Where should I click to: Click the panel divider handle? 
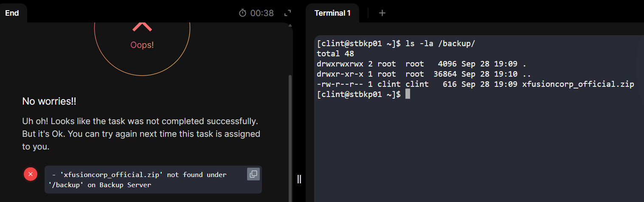(x=299, y=179)
